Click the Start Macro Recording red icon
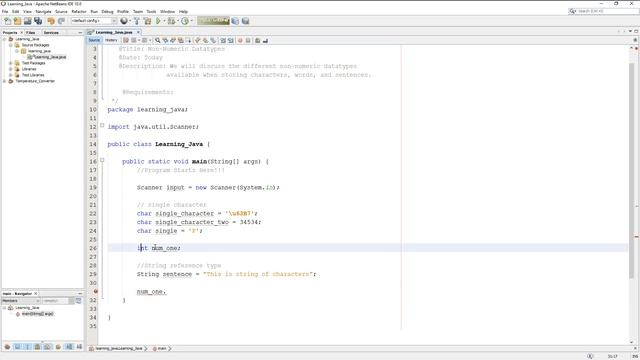 click(x=240, y=40)
